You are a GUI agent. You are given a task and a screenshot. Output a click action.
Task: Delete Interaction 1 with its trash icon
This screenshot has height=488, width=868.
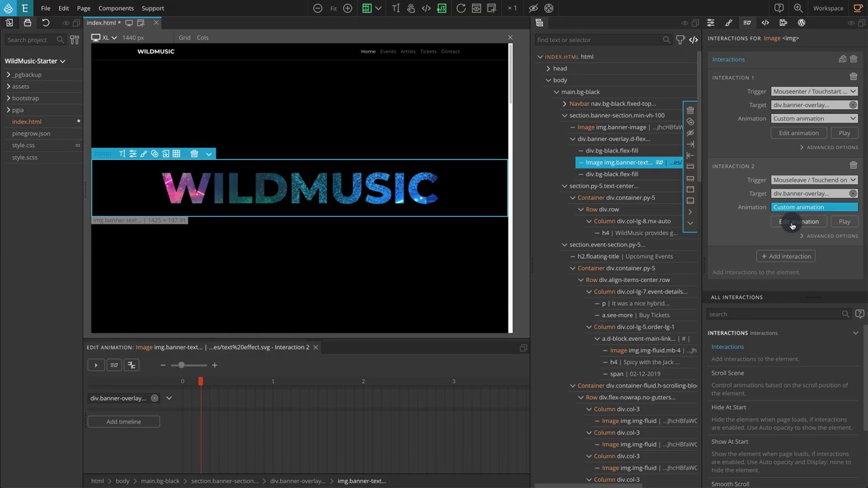(854, 77)
